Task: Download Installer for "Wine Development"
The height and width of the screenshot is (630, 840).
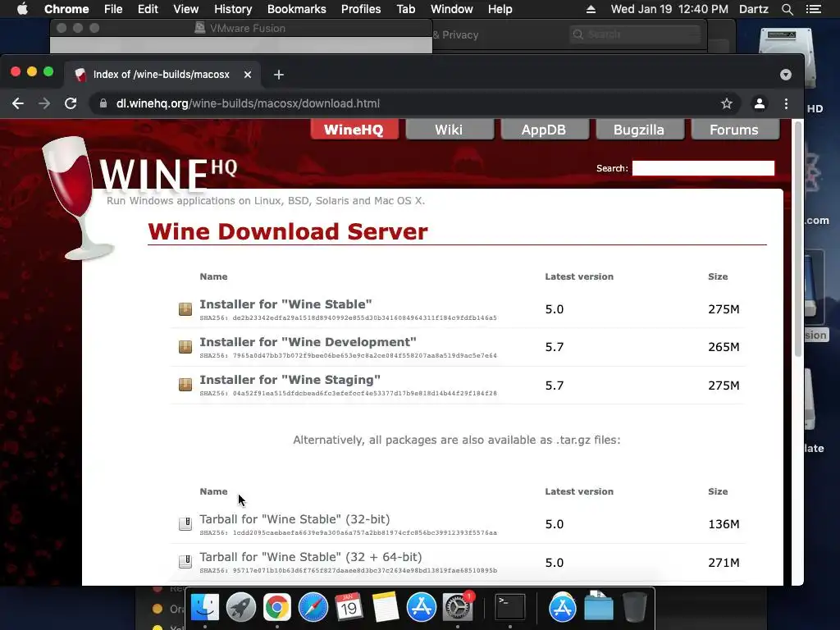Action: 308,342
